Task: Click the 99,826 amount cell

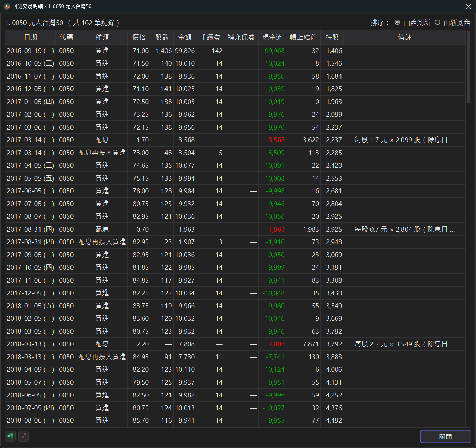Action: pos(185,51)
